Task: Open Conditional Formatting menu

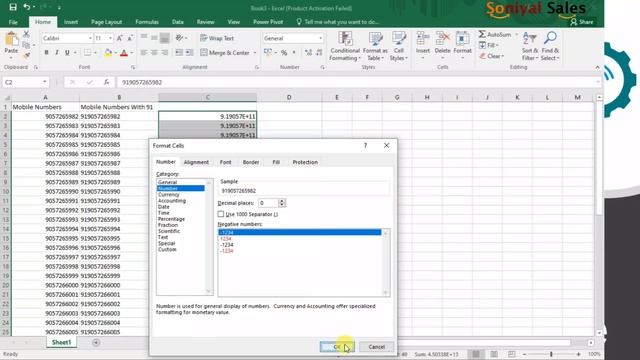Action: click(x=345, y=46)
